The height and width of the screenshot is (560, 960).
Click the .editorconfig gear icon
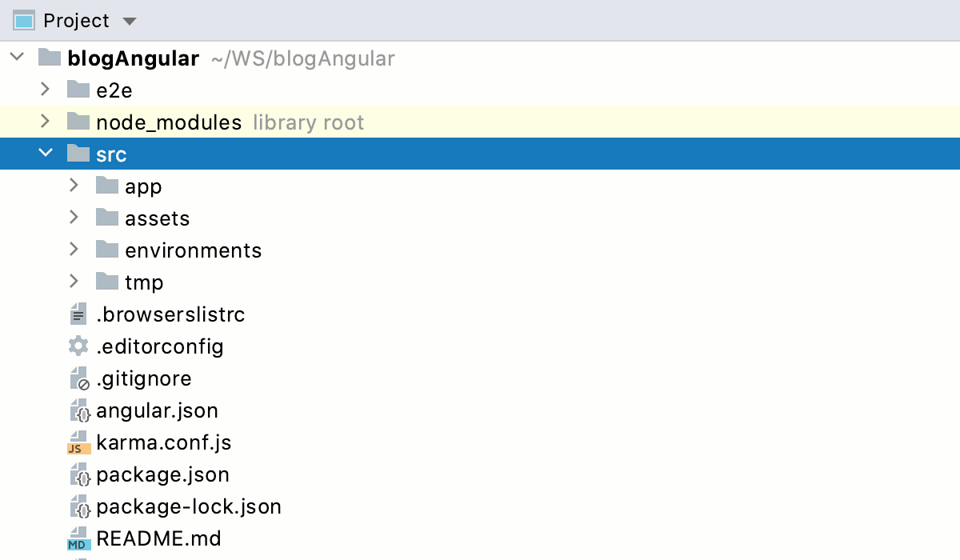click(x=78, y=346)
